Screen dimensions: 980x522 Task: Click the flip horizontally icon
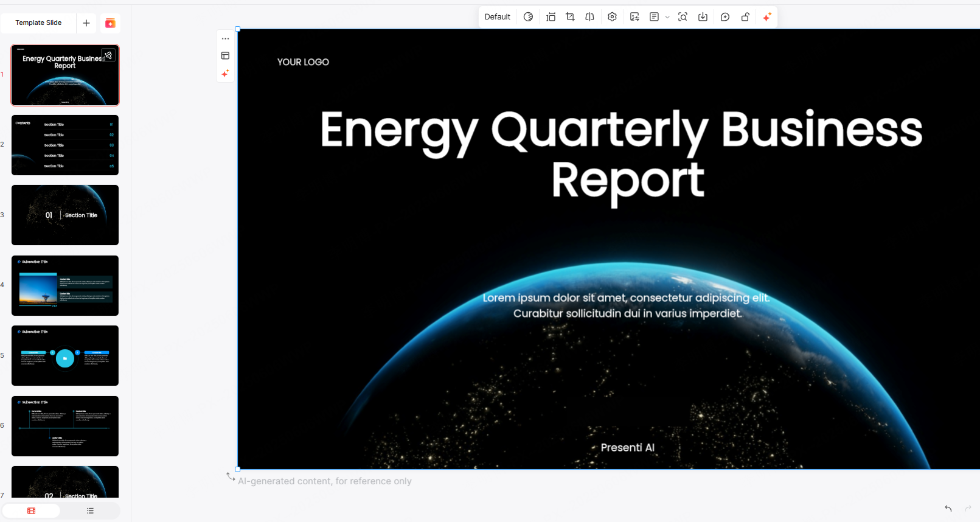coord(589,17)
